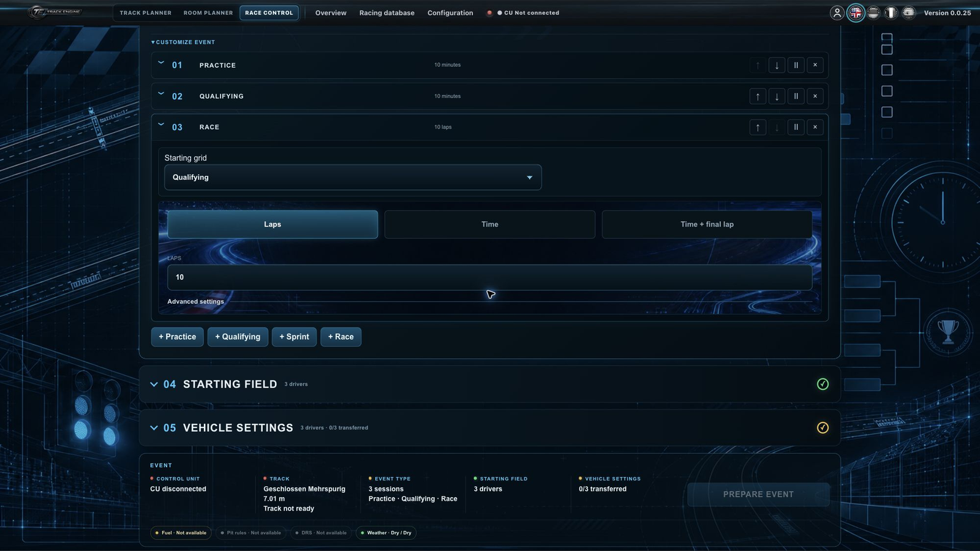Expand the 05 Vehicle Settings section
Viewport: 980px width, 551px height.
pyautogui.click(x=154, y=428)
